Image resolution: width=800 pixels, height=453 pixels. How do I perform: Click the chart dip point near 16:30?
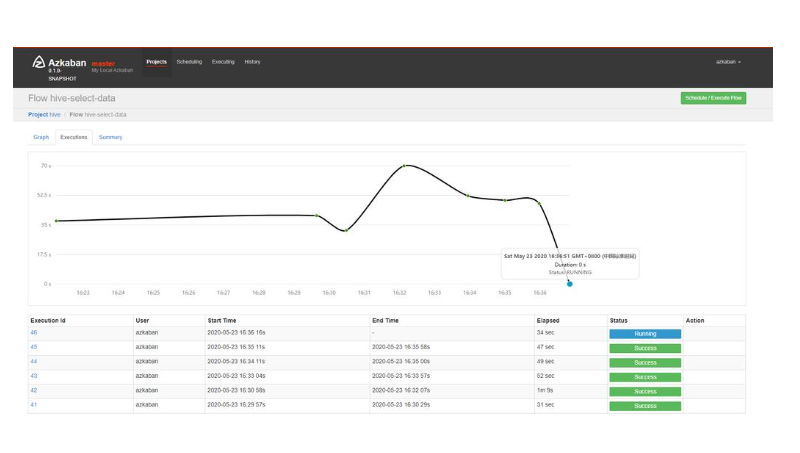point(346,231)
